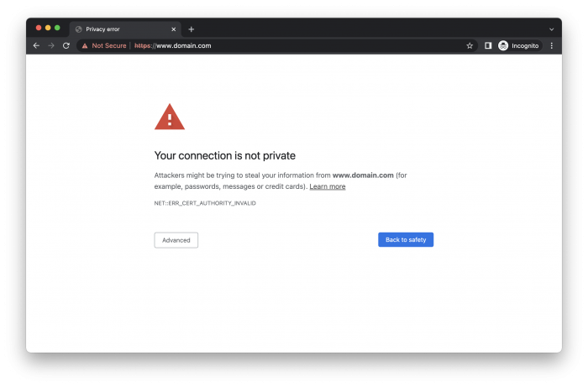Click the yellow window minimize button
This screenshot has width=588, height=387.
(x=47, y=28)
